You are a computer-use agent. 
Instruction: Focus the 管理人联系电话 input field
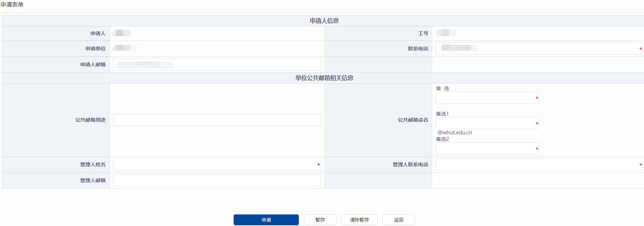pos(538,164)
